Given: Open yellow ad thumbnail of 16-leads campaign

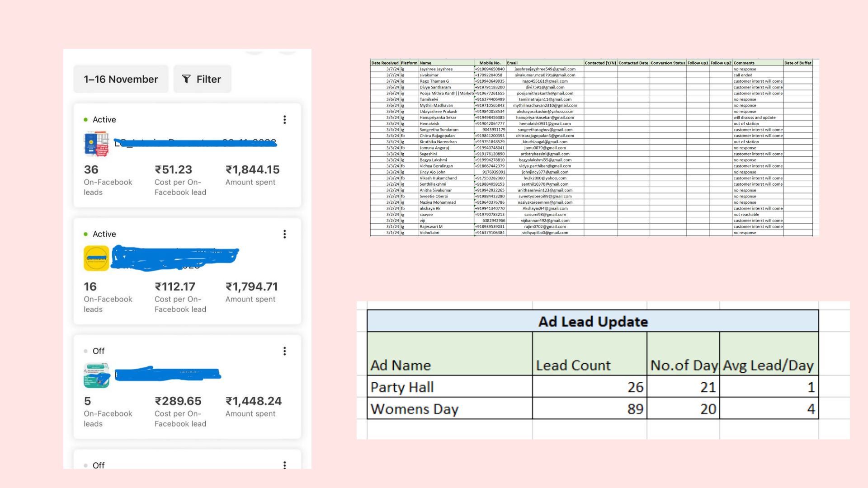Looking at the screenshot, I should click(96, 258).
